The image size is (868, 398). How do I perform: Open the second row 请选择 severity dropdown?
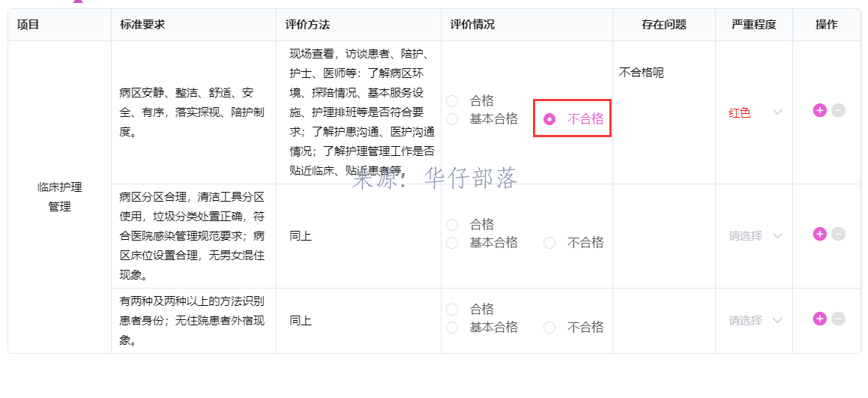coord(756,235)
